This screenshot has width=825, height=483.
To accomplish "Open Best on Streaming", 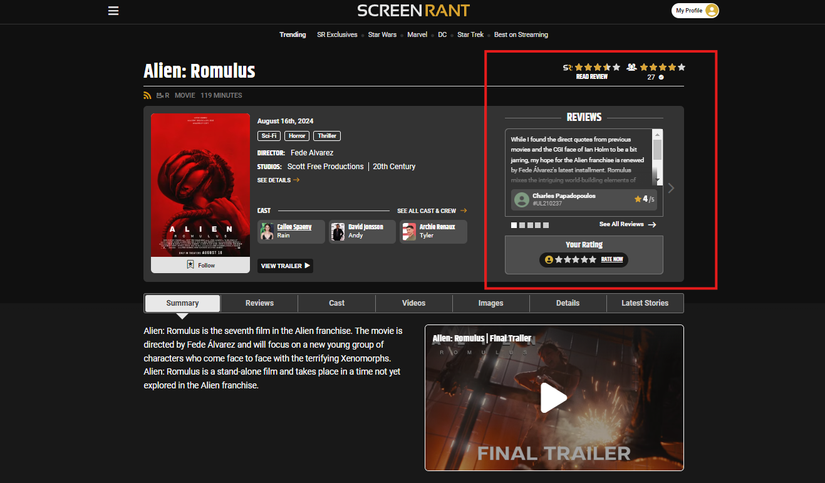I will click(x=521, y=35).
